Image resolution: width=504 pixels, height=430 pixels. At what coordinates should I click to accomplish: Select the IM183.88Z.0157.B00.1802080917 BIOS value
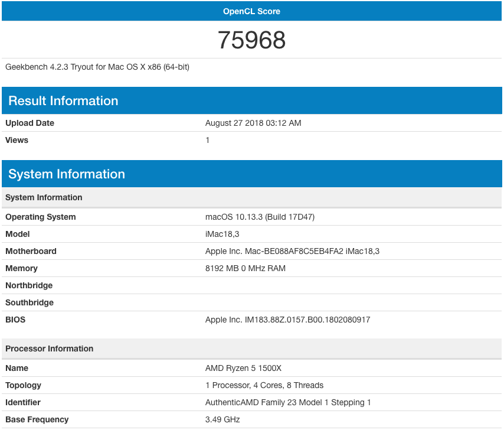[x=288, y=320]
